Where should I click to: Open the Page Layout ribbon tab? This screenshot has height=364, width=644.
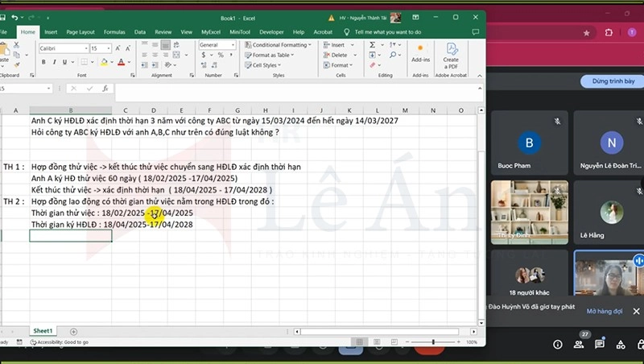point(80,32)
